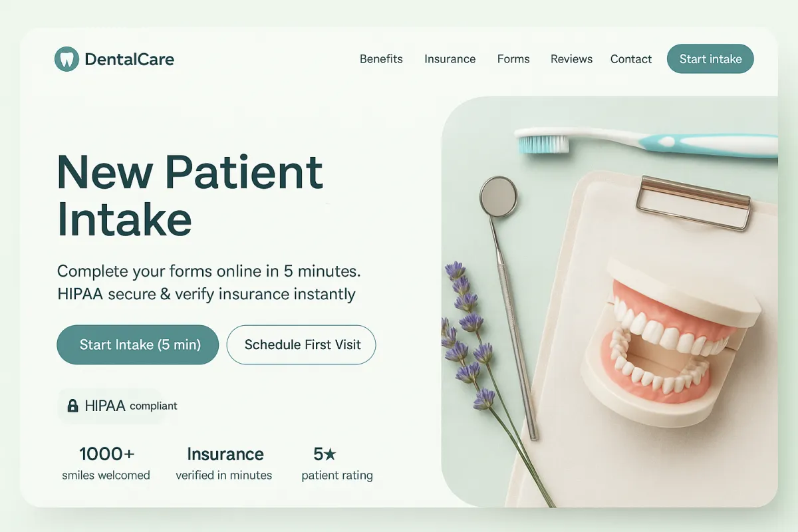Open the Reviews nav link
Image resolution: width=798 pixels, height=532 pixels.
(x=571, y=59)
